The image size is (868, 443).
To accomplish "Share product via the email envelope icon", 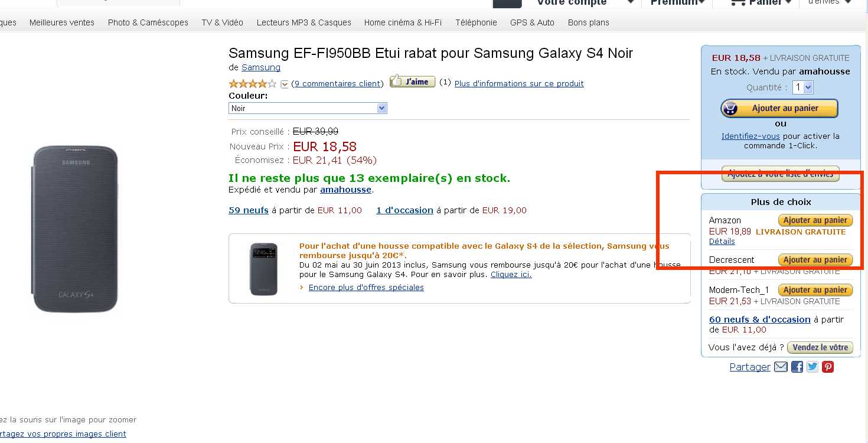I will (x=781, y=367).
